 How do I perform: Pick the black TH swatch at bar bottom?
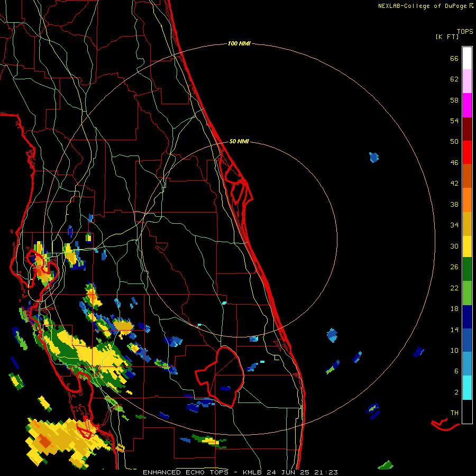[x=467, y=411]
